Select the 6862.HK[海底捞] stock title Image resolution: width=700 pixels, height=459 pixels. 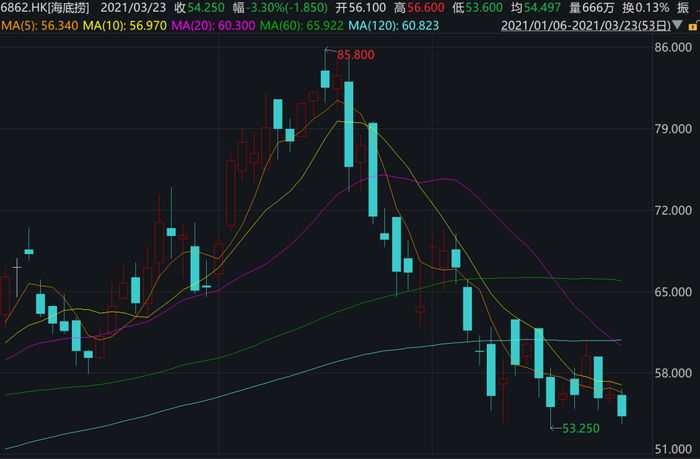(45, 8)
